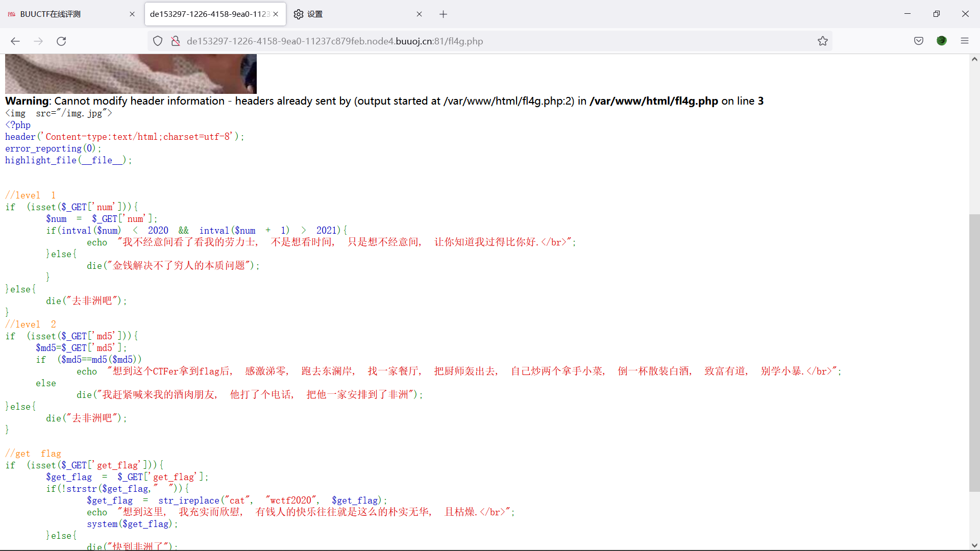
Task: Open the Save to Pocket icon
Action: [919, 41]
